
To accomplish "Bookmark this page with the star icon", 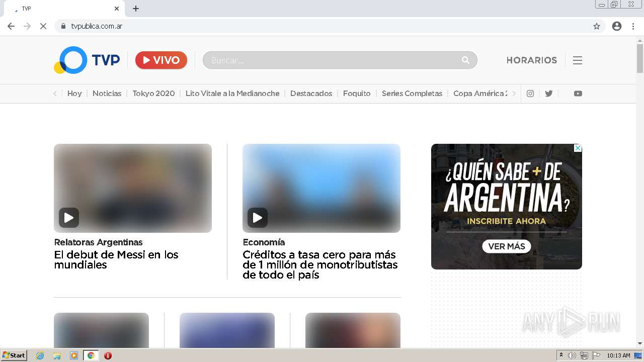I will (597, 26).
